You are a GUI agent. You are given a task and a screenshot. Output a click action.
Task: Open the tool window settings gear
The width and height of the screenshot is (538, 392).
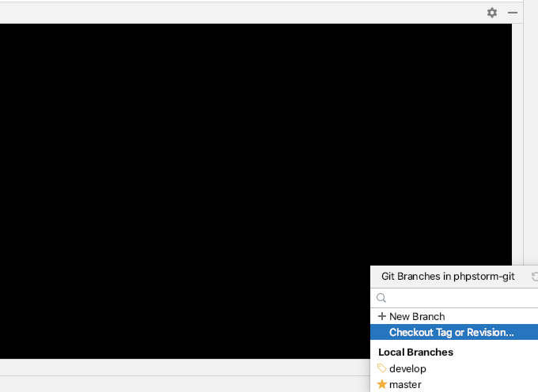click(492, 13)
